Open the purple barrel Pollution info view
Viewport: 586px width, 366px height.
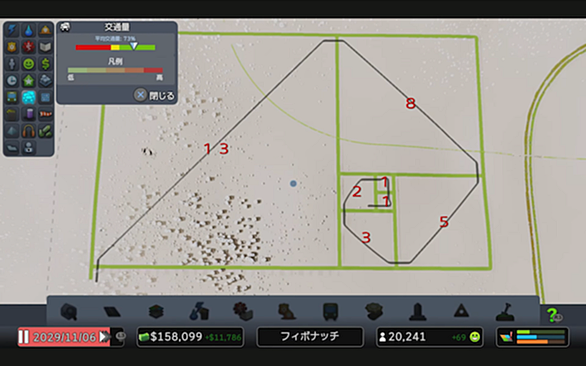[29, 114]
